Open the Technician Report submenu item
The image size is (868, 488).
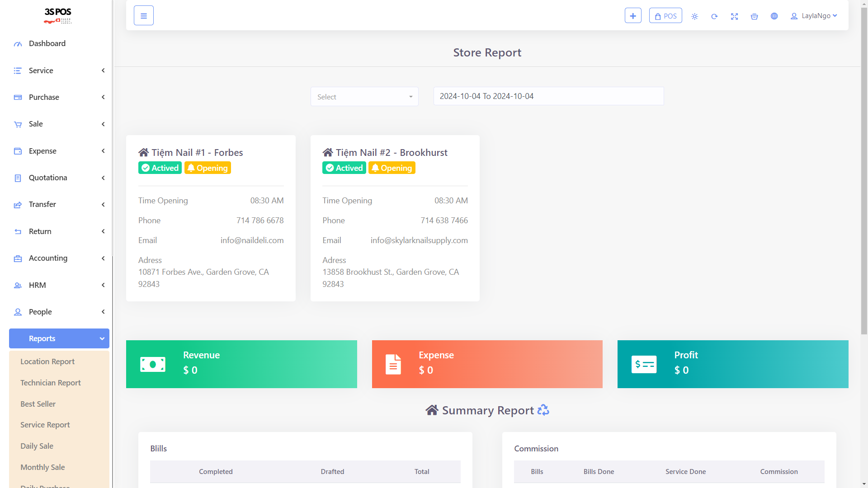point(51,383)
